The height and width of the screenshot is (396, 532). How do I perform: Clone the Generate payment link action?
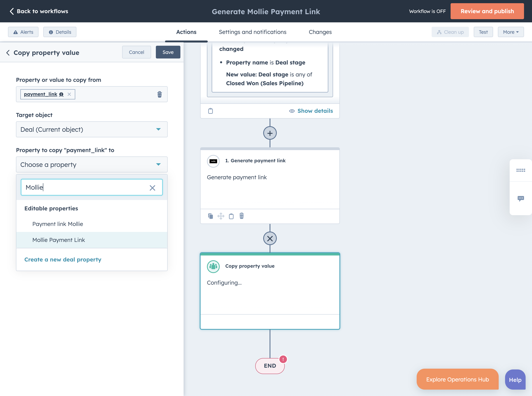(x=210, y=216)
